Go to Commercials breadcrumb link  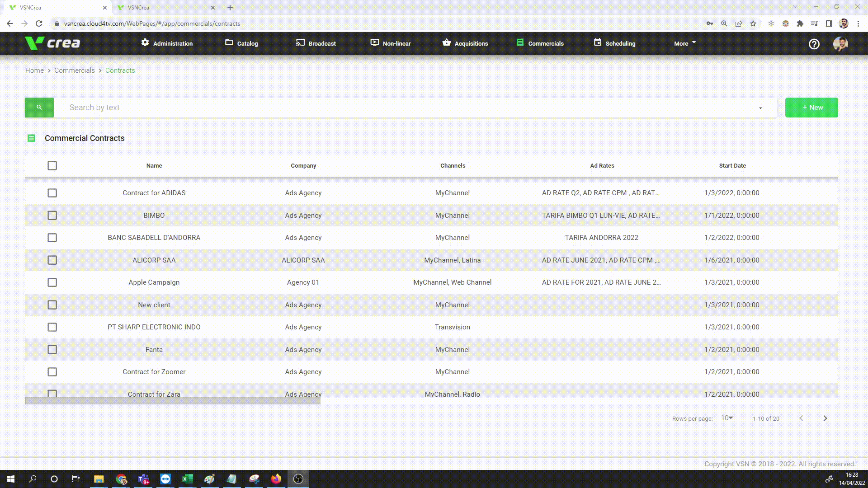(x=75, y=70)
